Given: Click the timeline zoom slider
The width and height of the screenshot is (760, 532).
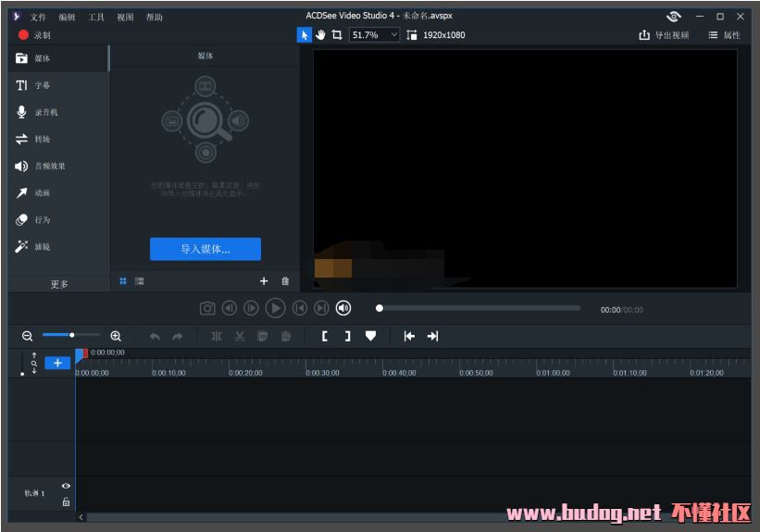Looking at the screenshot, I should [x=71, y=336].
